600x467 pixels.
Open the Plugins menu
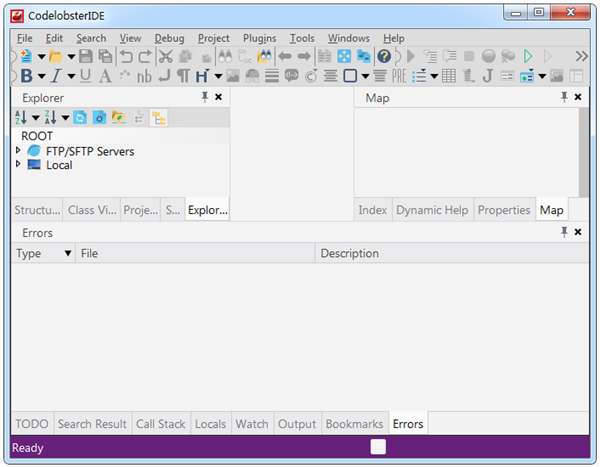pos(259,38)
